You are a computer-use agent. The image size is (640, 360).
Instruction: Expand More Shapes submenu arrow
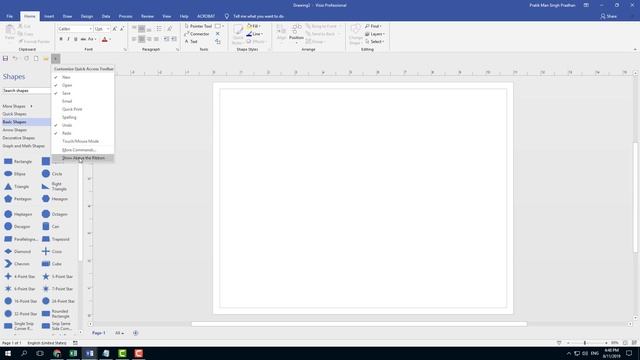pos(31,106)
